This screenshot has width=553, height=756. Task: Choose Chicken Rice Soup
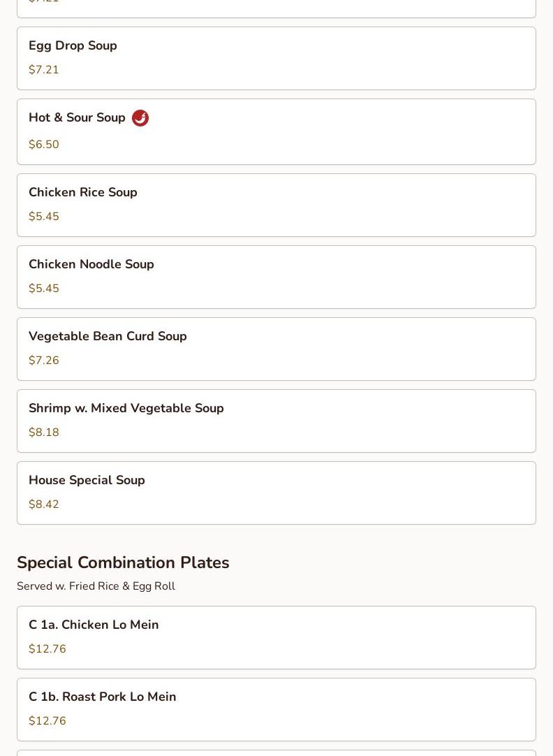pos(276,205)
